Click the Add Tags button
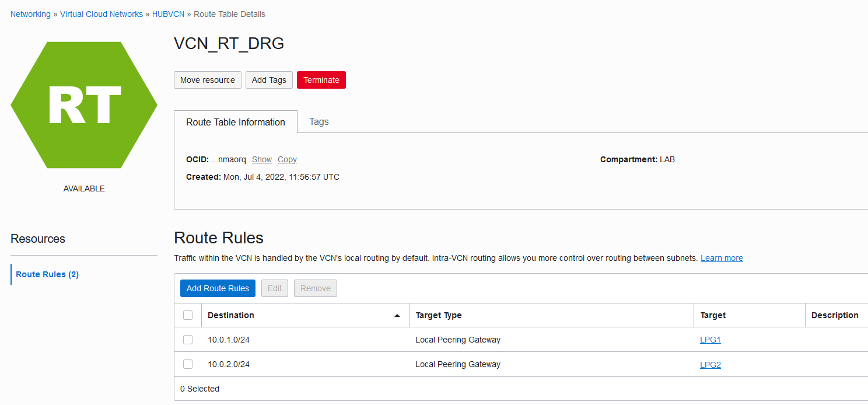This screenshot has height=405, width=868. pyautogui.click(x=269, y=80)
